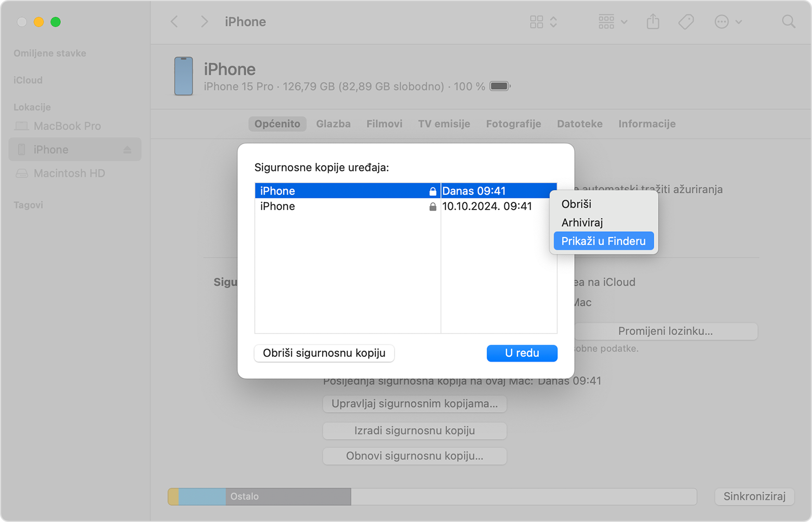The width and height of the screenshot is (812, 522).
Task: Go forward with the right chevron
Action: point(204,21)
